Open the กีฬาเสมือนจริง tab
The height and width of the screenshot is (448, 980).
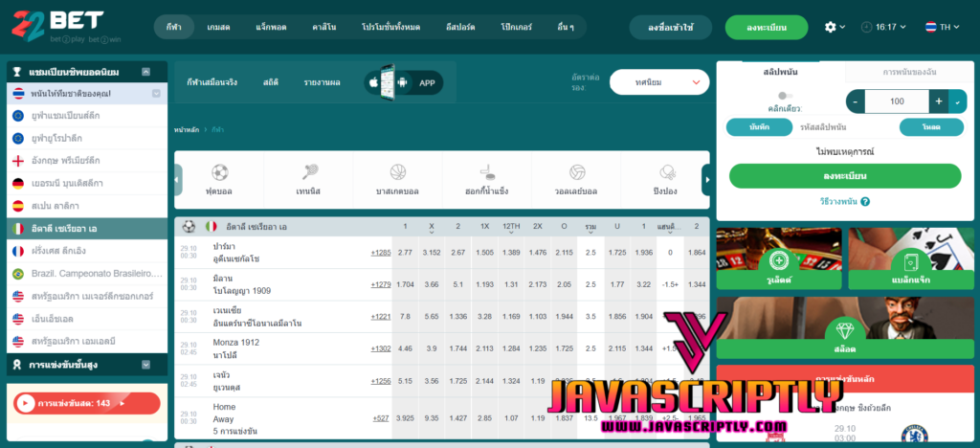pos(212,82)
